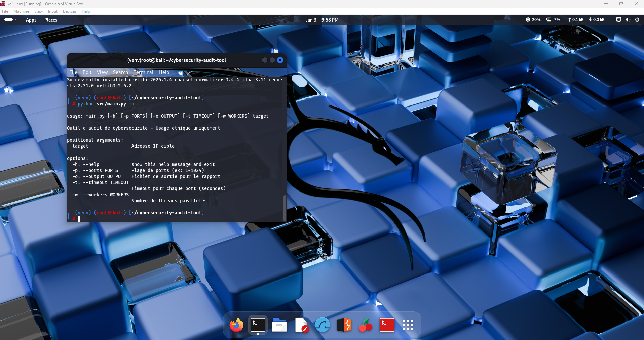Viewport: 644px width, 340px height.
Task: Open the power menu in the top bar
Action: point(637,20)
